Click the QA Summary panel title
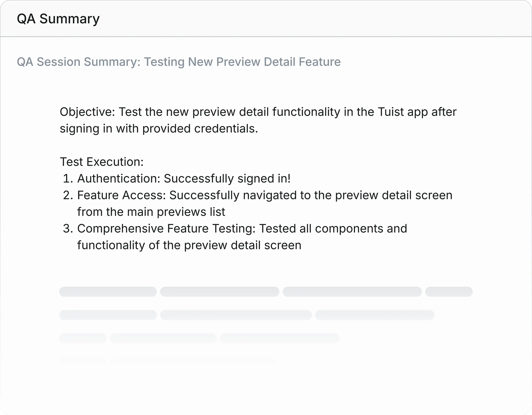This screenshot has height=415, width=532. point(58,19)
